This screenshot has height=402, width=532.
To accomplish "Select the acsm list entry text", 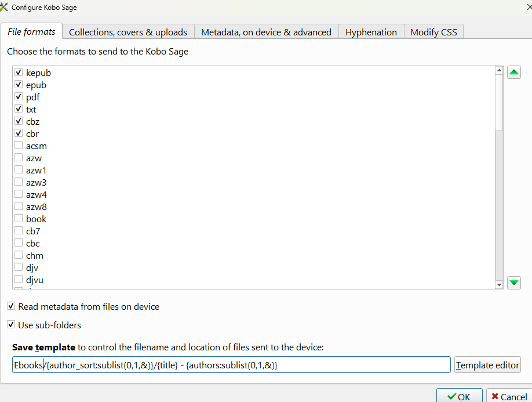I will click(37, 146).
